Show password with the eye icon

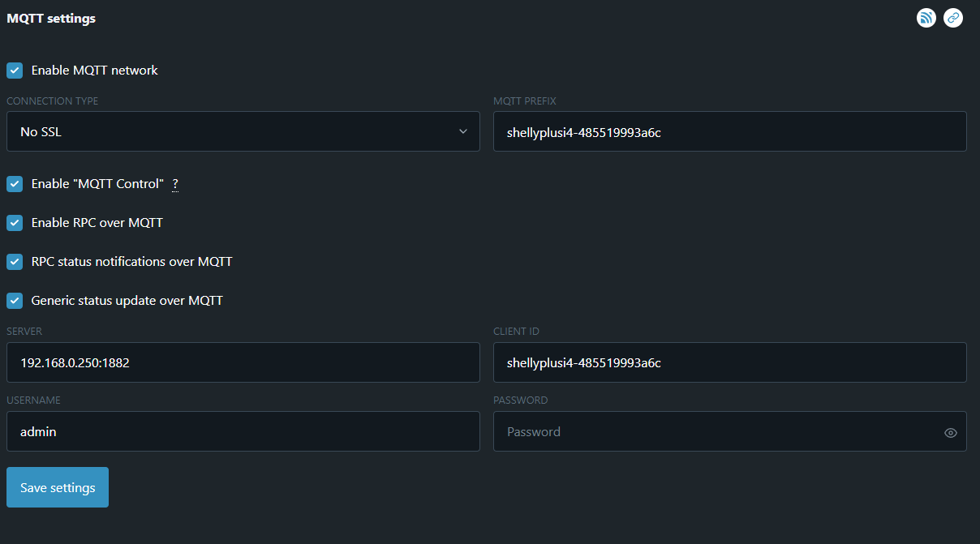[951, 433]
